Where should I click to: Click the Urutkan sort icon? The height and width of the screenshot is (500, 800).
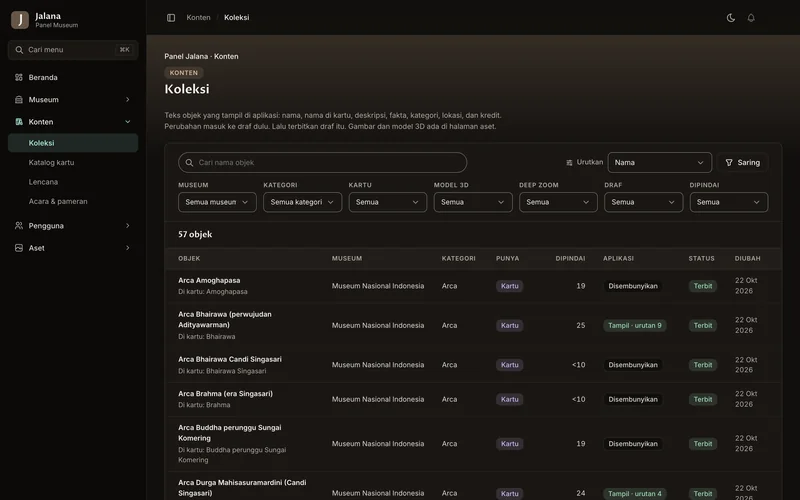point(569,163)
